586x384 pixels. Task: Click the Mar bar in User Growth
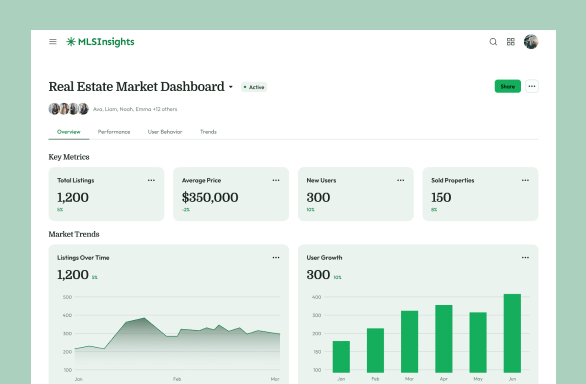[x=410, y=342]
